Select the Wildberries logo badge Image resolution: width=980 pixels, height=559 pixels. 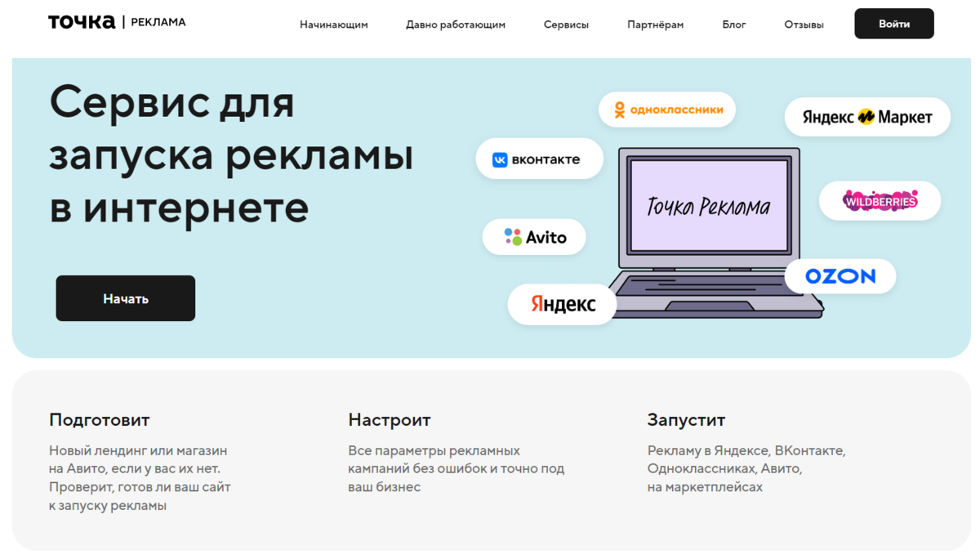coord(880,200)
